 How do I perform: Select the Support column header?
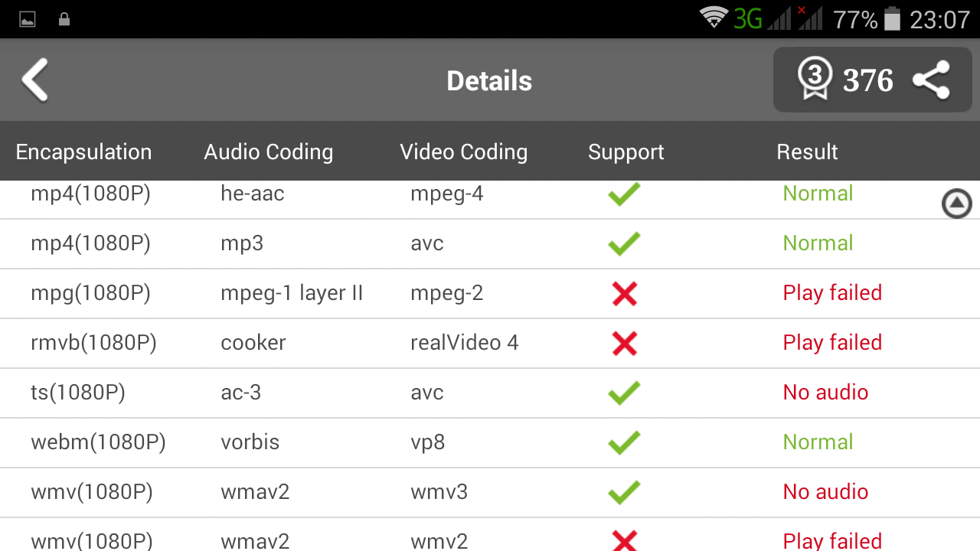(626, 152)
